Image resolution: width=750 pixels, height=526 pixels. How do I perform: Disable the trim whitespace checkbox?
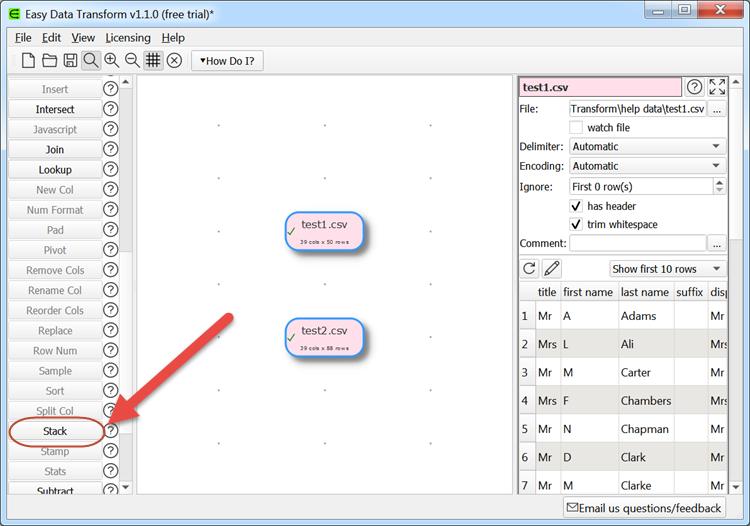576,225
